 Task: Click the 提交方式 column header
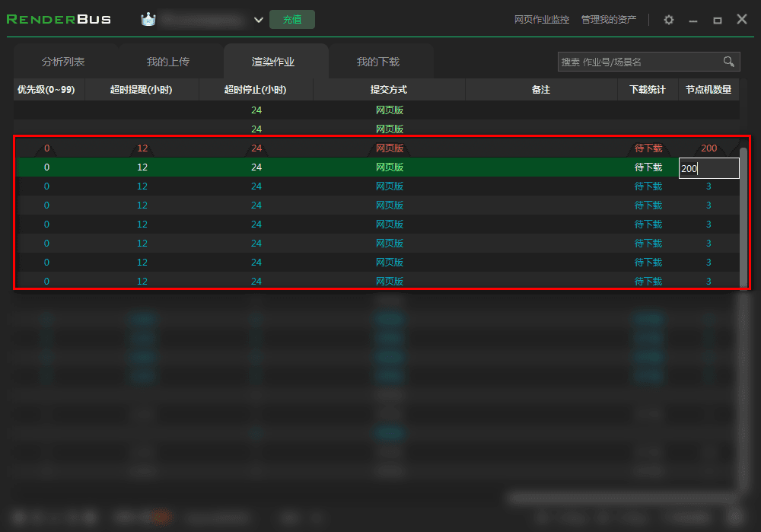tap(389, 90)
